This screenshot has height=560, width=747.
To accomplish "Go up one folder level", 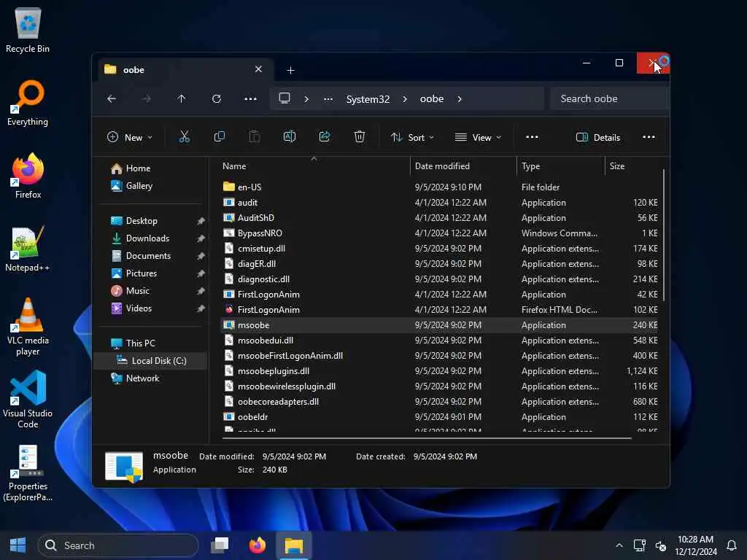I will pos(182,98).
